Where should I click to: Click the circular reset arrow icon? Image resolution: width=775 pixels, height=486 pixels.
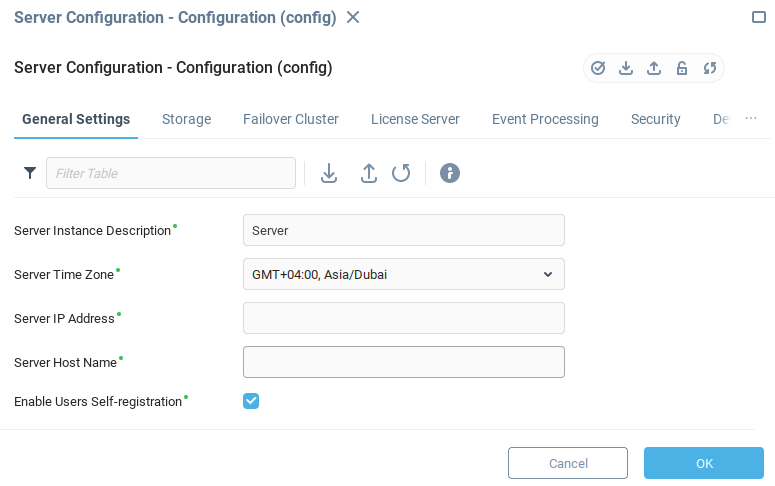401,173
